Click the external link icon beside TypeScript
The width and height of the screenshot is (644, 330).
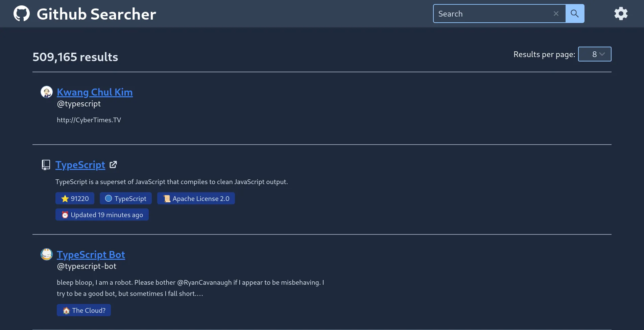click(113, 164)
